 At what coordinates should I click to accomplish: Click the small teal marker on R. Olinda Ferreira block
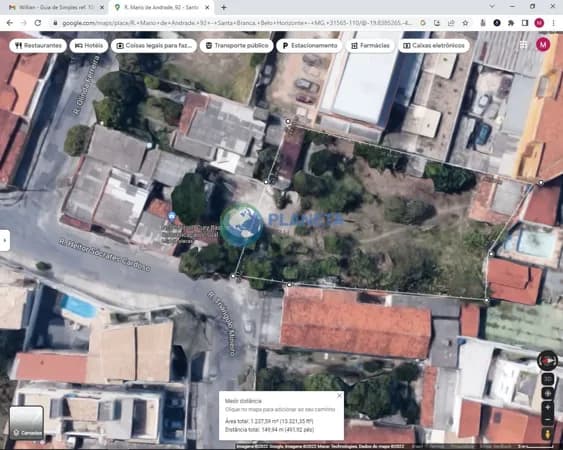149,146
